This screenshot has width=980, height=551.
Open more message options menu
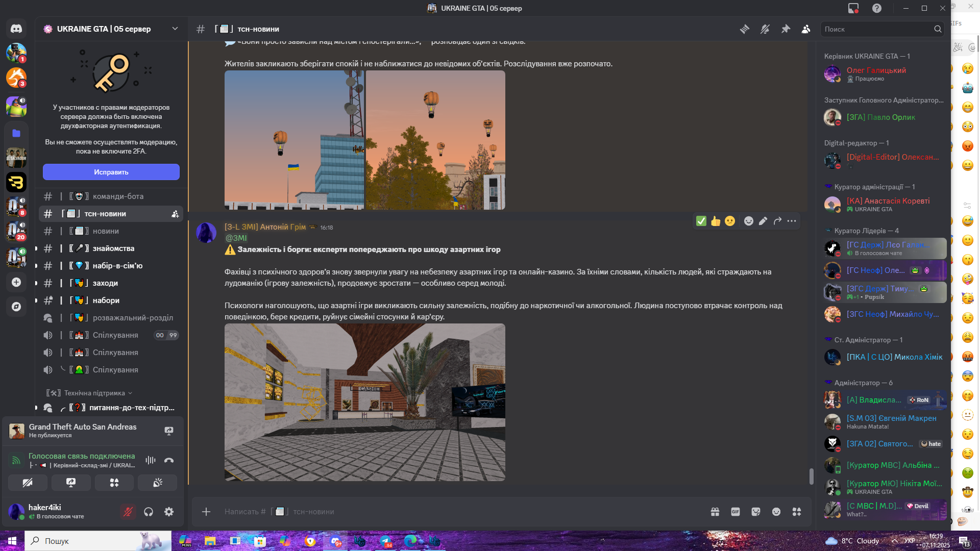[792, 221]
